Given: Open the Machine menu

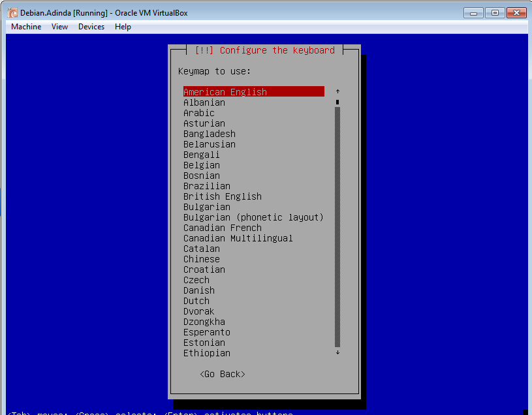Looking at the screenshot, I should pyautogui.click(x=26, y=27).
